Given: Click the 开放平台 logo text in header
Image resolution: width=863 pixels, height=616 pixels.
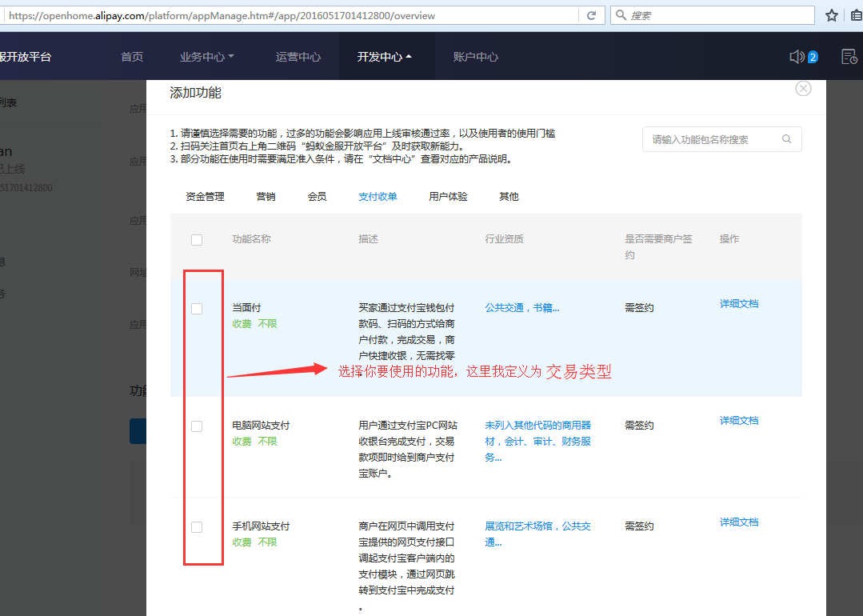Looking at the screenshot, I should [x=26, y=57].
